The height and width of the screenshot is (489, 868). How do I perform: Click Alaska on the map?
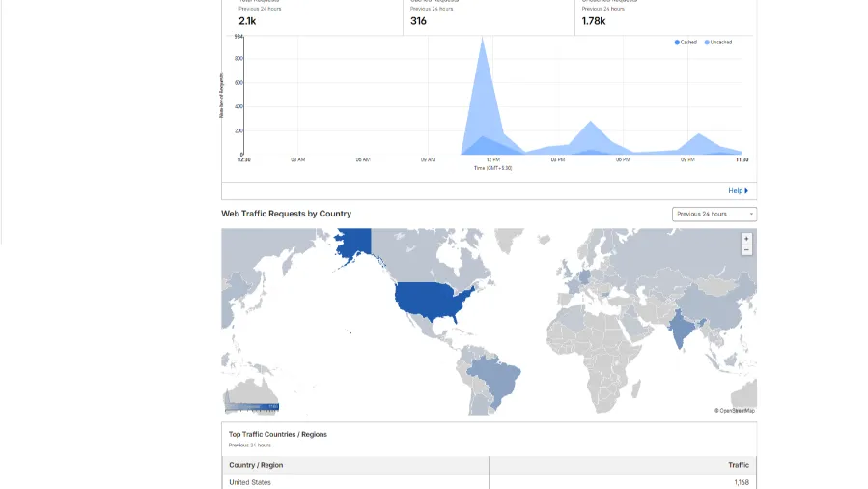[354, 243]
